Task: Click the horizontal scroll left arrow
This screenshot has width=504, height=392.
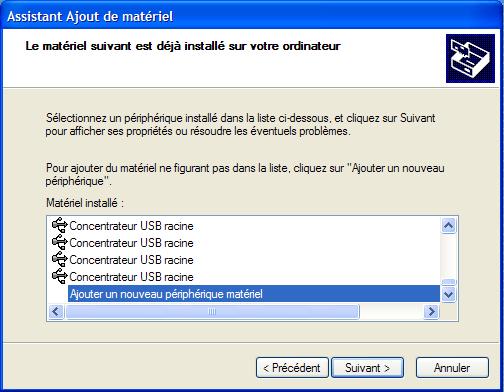Action: pyautogui.click(x=56, y=312)
